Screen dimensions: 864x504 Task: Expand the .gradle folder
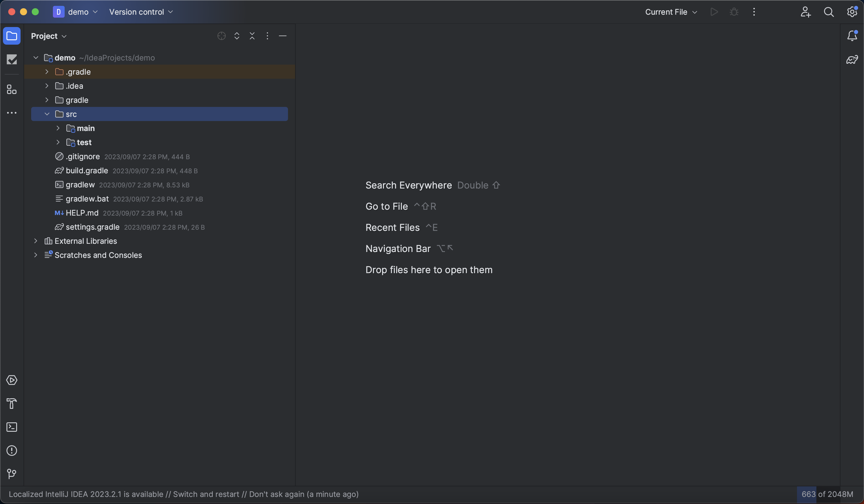[47, 72]
